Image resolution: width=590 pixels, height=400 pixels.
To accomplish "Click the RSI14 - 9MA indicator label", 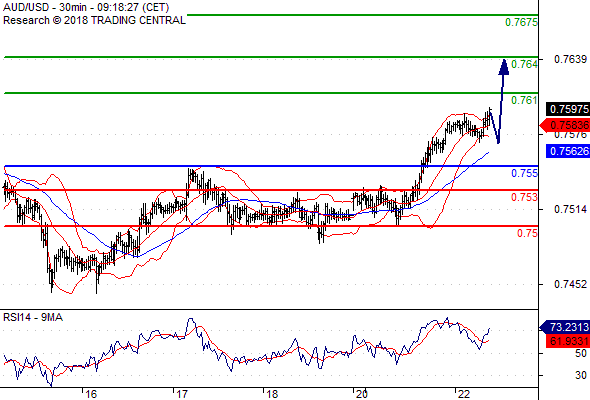I will pyautogui.click(x=33, y=318).
